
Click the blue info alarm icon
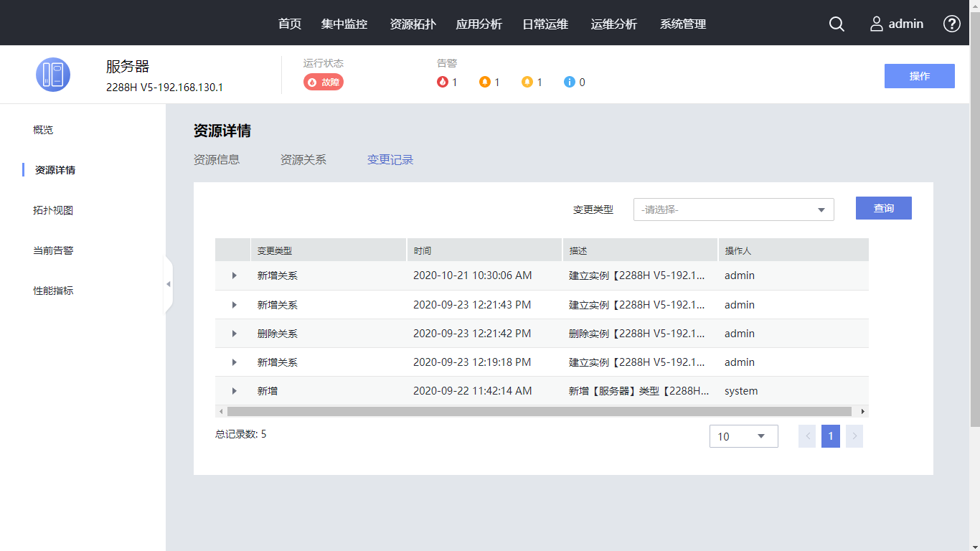(570, 82)
